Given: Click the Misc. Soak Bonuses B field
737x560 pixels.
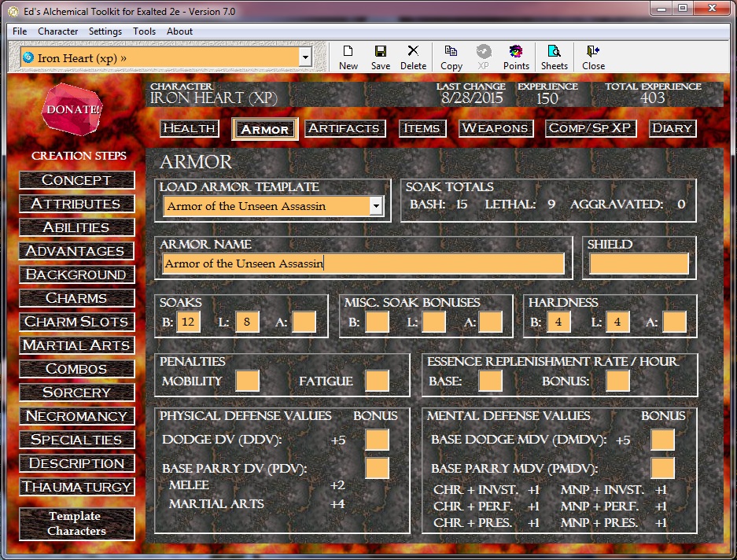Looking at the screenshot, I should coord(377,322).
